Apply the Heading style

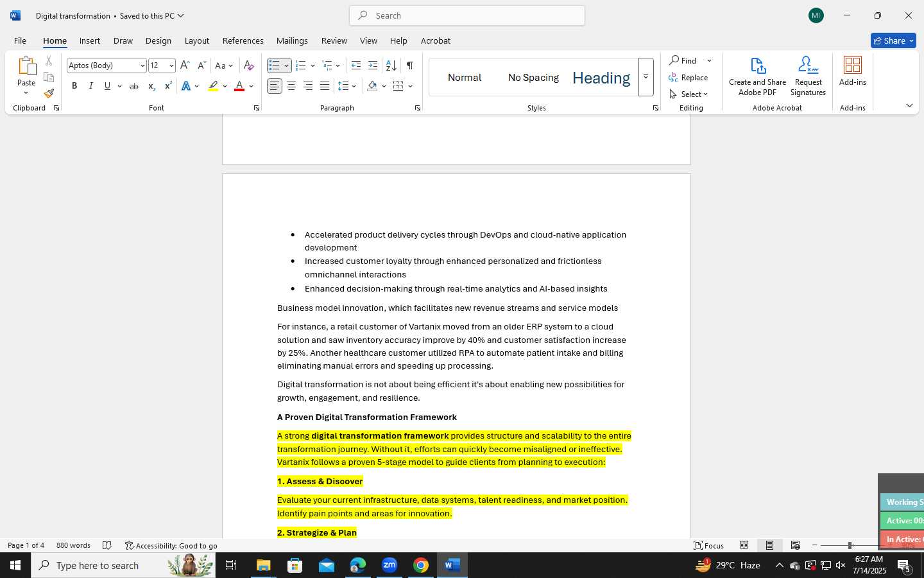[x=601, y=78]
